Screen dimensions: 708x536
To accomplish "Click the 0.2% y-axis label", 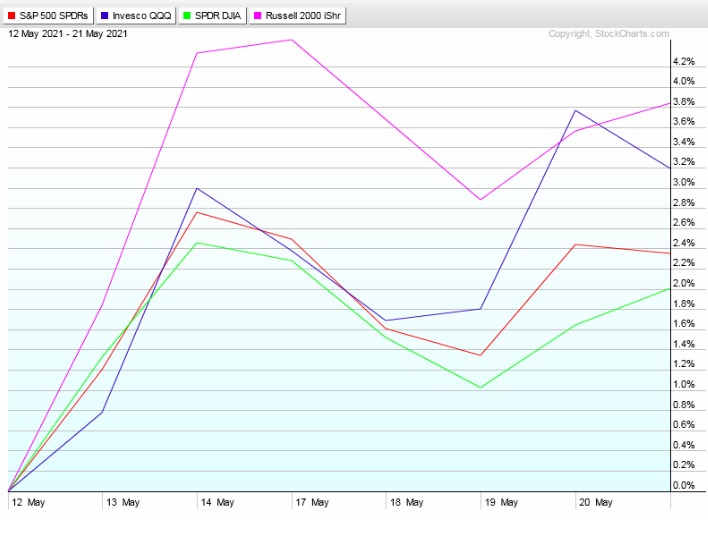I will [x=684, y=465].
